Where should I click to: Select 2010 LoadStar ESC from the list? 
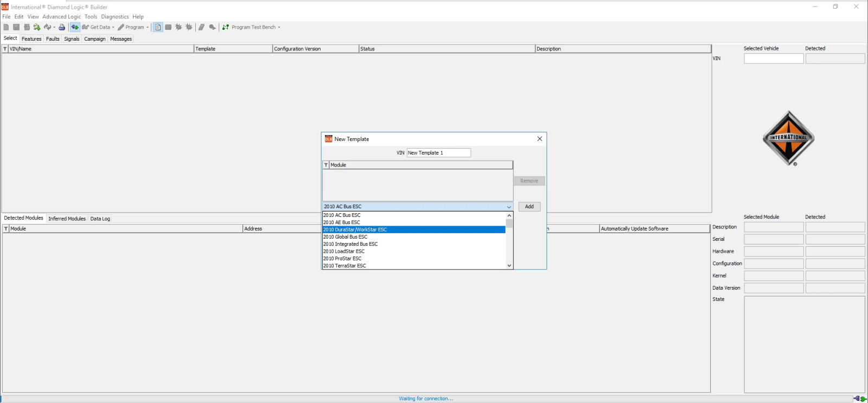point(414,252)
